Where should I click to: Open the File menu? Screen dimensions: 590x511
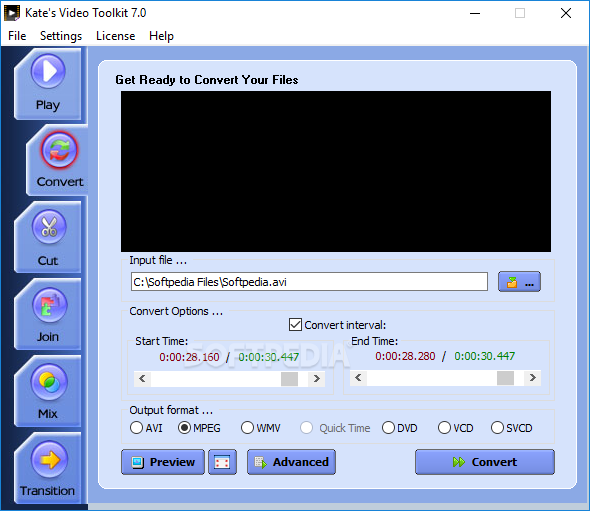tap(17, 36)
